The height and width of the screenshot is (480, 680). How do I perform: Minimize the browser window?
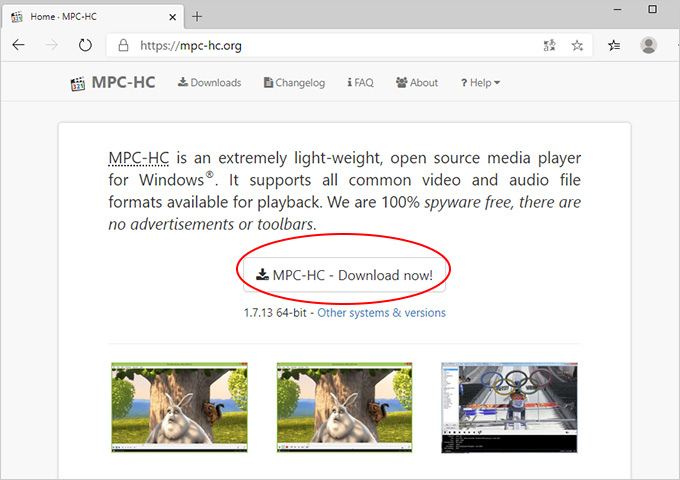(x=618, y=9)
